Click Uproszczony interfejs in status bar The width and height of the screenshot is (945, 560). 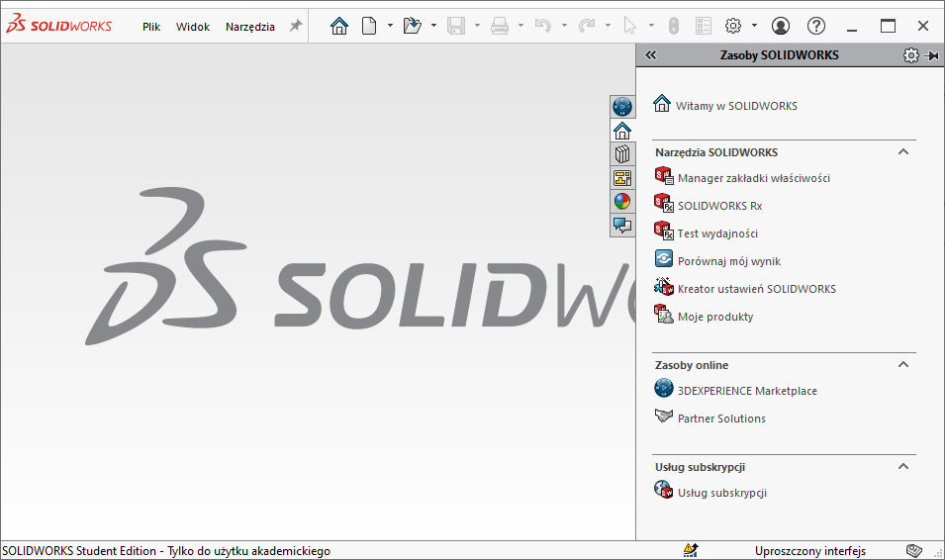(809, 551)
